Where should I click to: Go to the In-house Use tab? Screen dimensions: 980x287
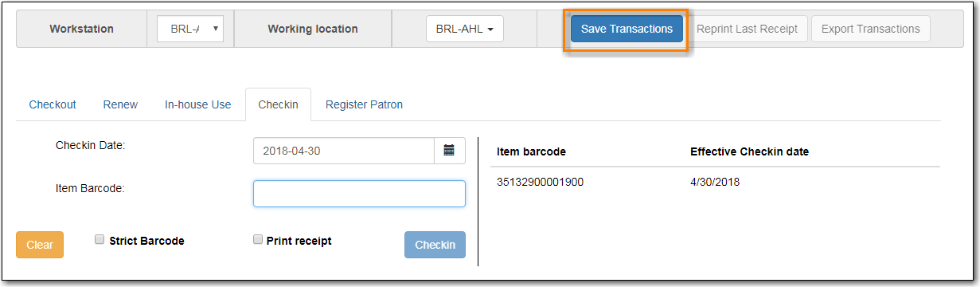(198, 104)
